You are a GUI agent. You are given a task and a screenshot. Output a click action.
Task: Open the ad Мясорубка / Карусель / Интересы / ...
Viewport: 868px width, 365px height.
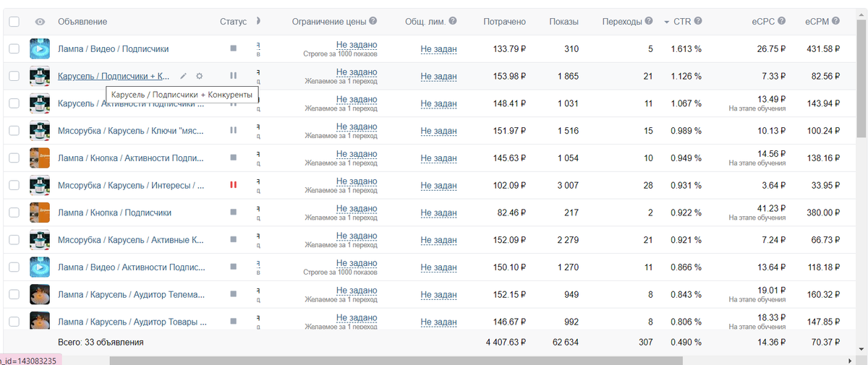(x=131, y=186)
